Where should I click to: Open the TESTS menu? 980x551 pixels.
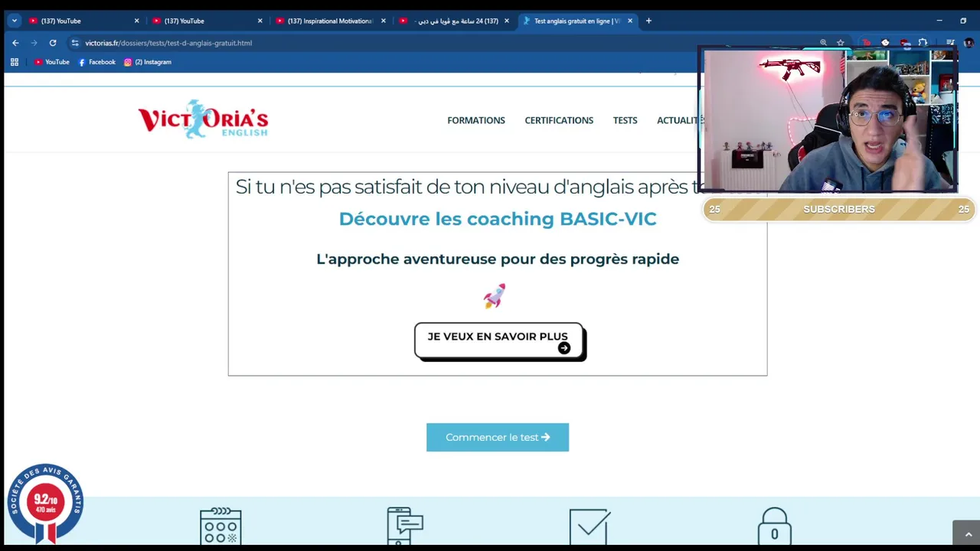625,120
